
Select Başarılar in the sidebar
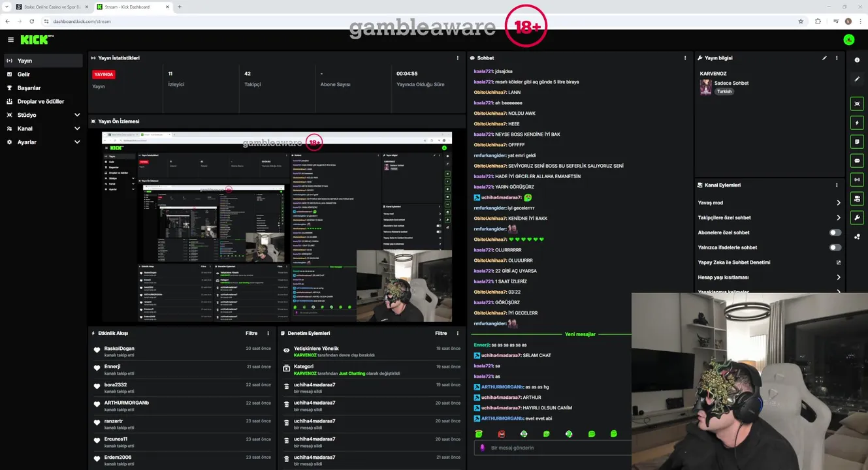coord(43,88)
